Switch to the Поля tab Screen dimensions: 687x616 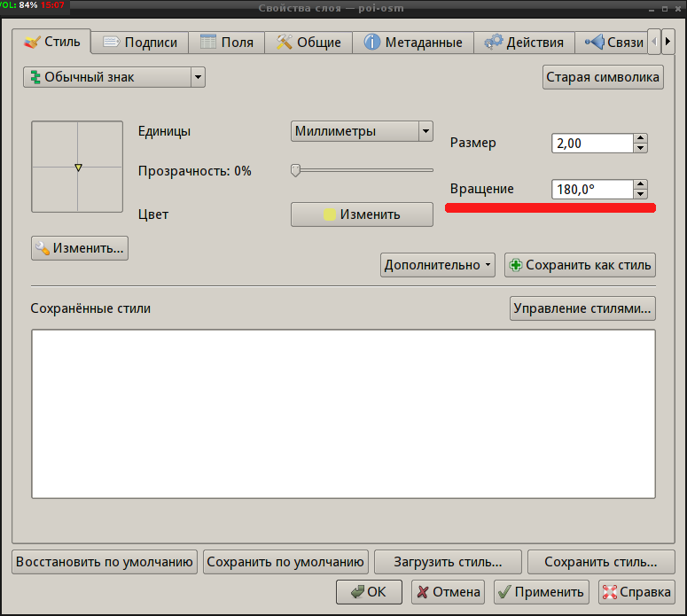[227, 43]
